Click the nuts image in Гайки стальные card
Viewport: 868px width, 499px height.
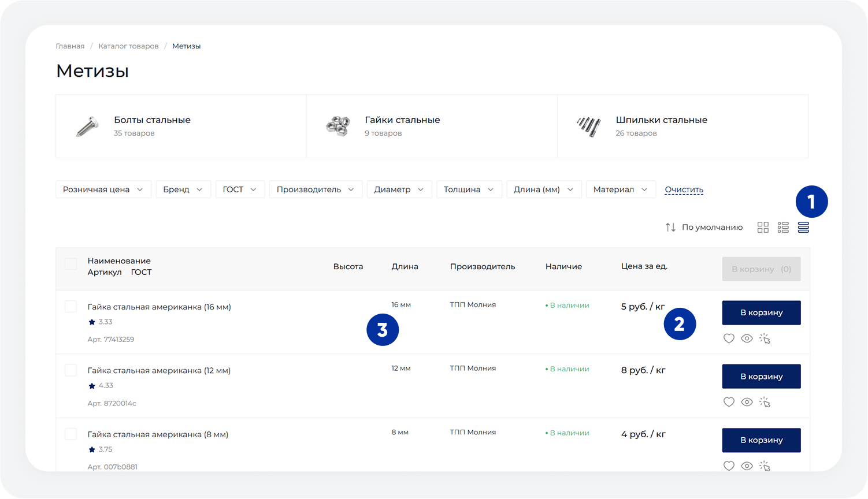pyautogui.click(x=338, y=126)
